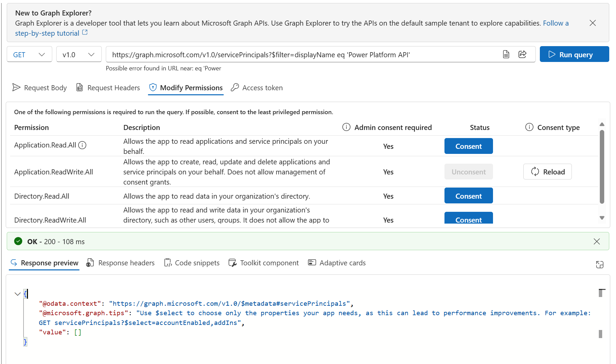Viewport: 616px width, 364px height.
Task: View info about Admin consent required column
Action: pyautogui.click(x=346, y=127)
